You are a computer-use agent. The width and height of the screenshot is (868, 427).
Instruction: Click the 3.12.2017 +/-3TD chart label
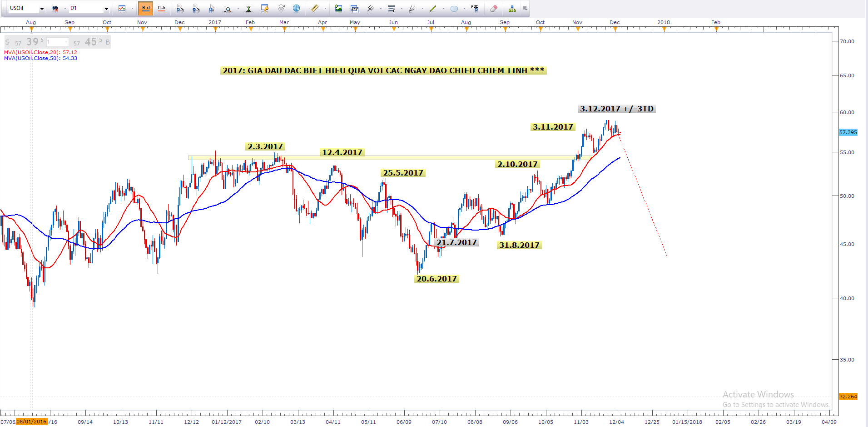[616, 109]
